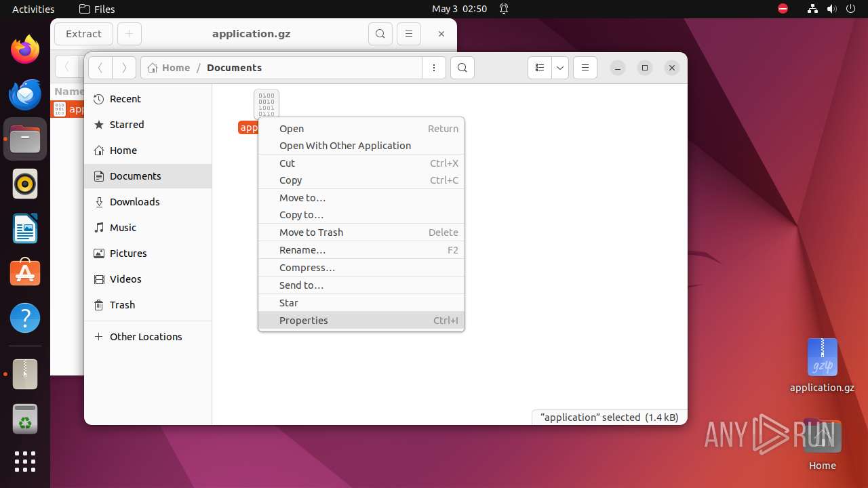Launch Rhythmbox music player from dock

25,184
